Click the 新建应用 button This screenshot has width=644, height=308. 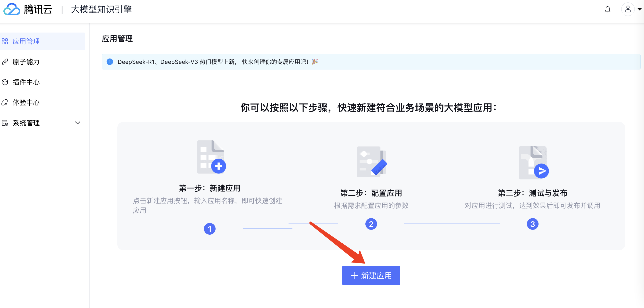coord(371,275)
